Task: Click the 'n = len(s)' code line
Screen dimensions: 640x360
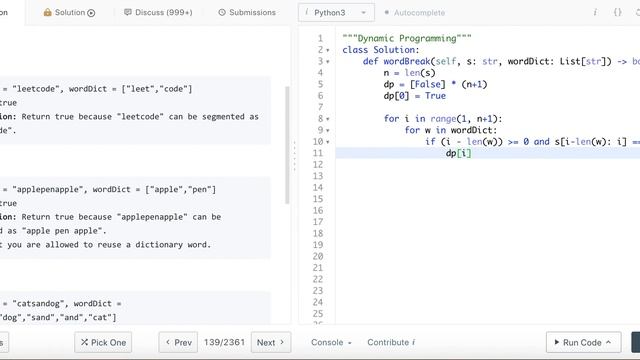Action: (409, 73)
